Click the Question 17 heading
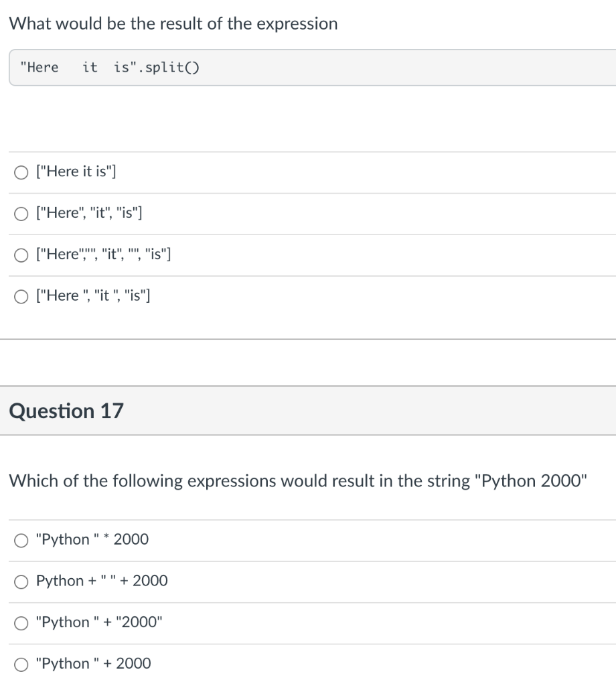 67,411
